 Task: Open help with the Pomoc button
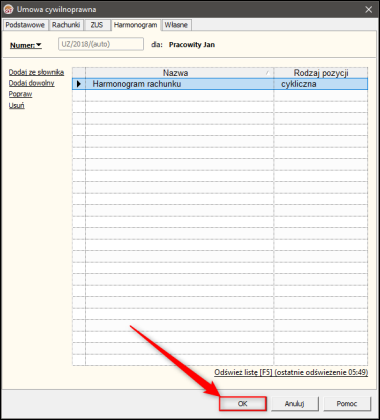tap(347, 404)
